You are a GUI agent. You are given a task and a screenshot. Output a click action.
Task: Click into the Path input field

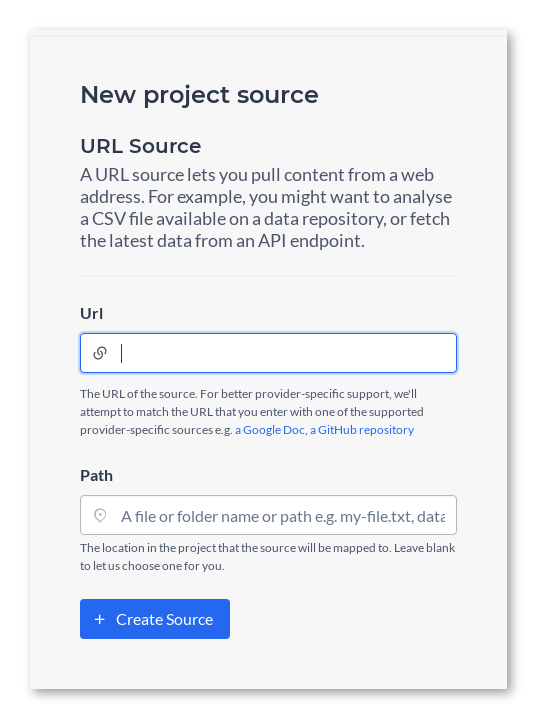268,515
